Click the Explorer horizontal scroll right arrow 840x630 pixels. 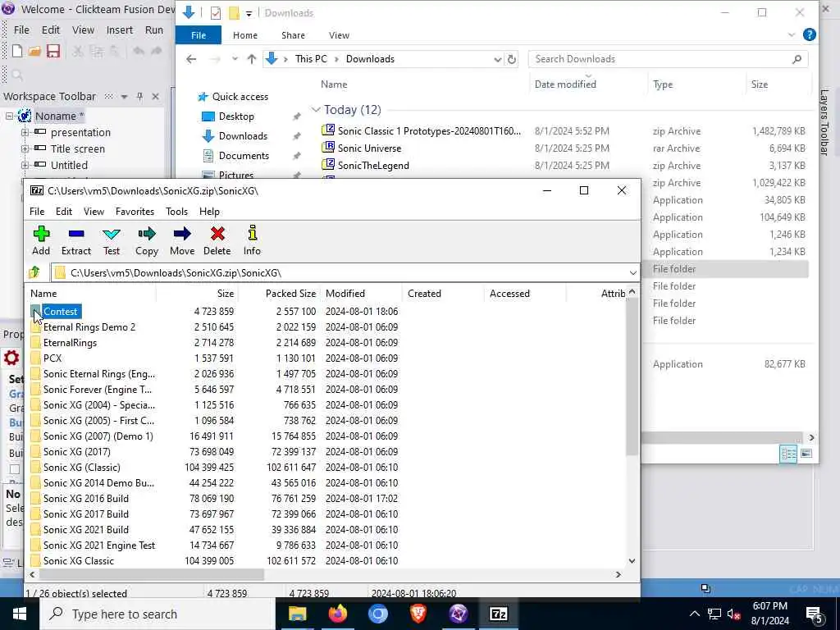(811, 438)
